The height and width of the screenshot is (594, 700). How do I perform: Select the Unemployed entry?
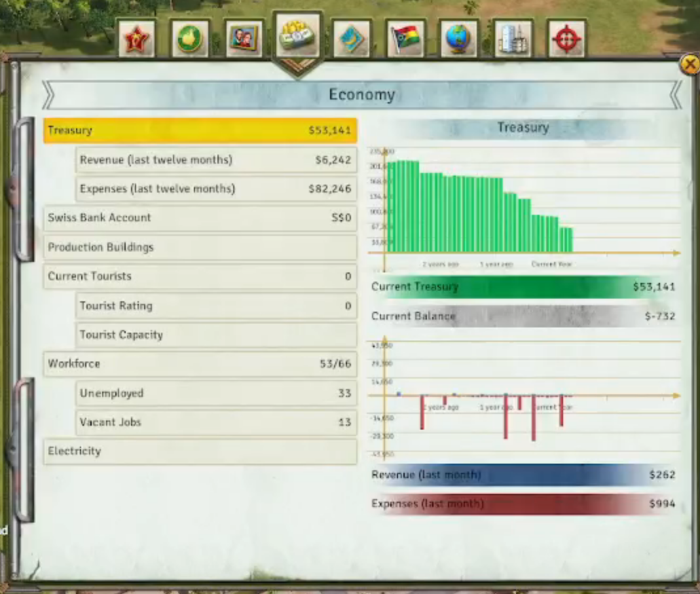[216, 393]
